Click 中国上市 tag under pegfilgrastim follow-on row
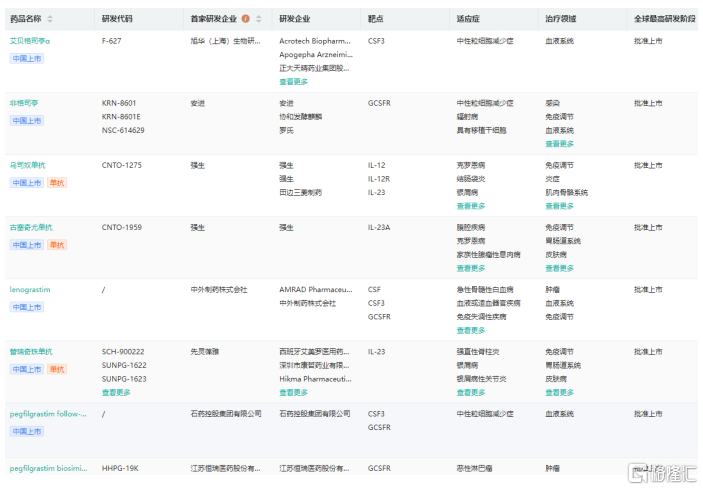703x490 pixels. pyautogui.click(x=27, y=432)
